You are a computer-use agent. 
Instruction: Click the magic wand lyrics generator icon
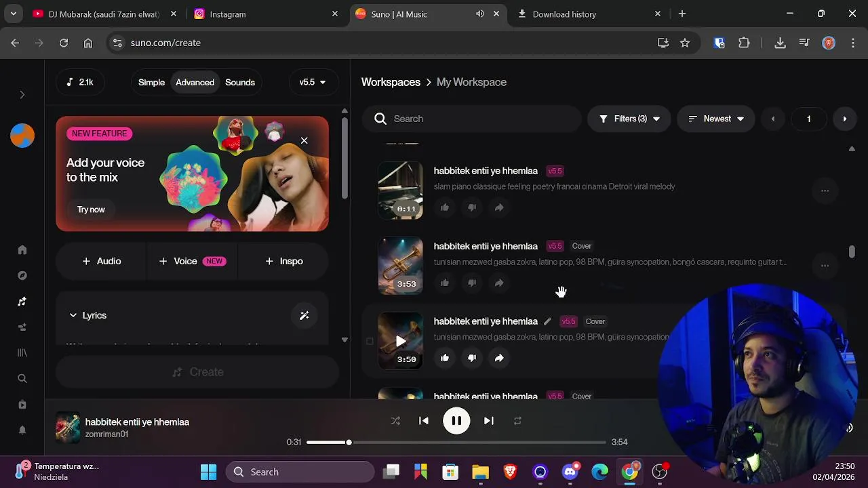(x=304, y=315)
